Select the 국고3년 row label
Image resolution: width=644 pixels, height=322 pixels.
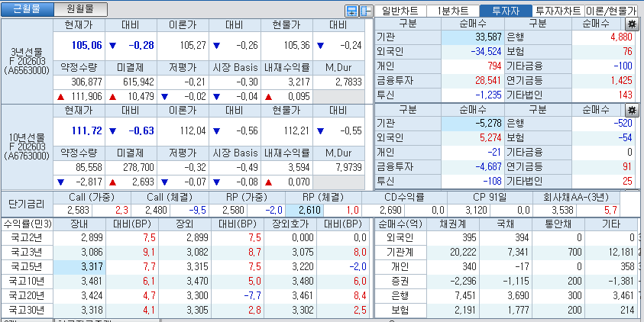(27, 252)
